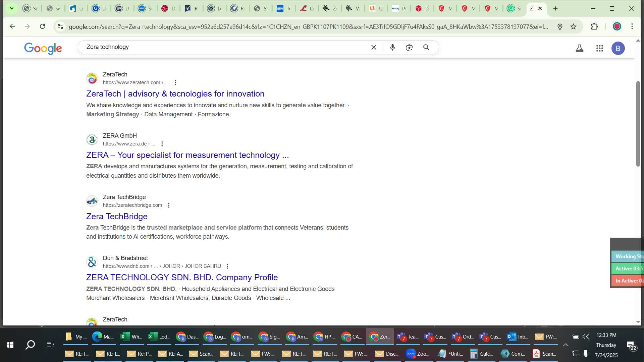Open more options for the ZeraTech result
The width and height of the screenshot is (644, 362).
point(175,82)
